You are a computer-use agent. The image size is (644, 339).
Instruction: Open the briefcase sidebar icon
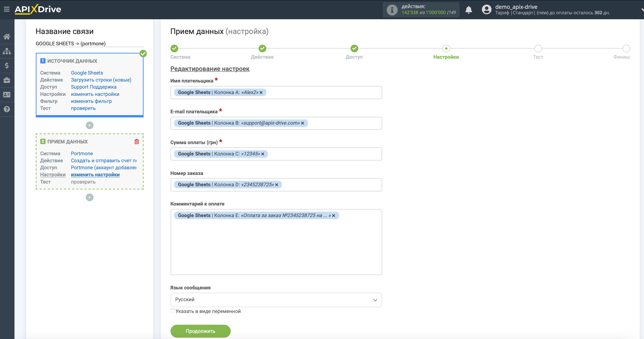(7, 80)
